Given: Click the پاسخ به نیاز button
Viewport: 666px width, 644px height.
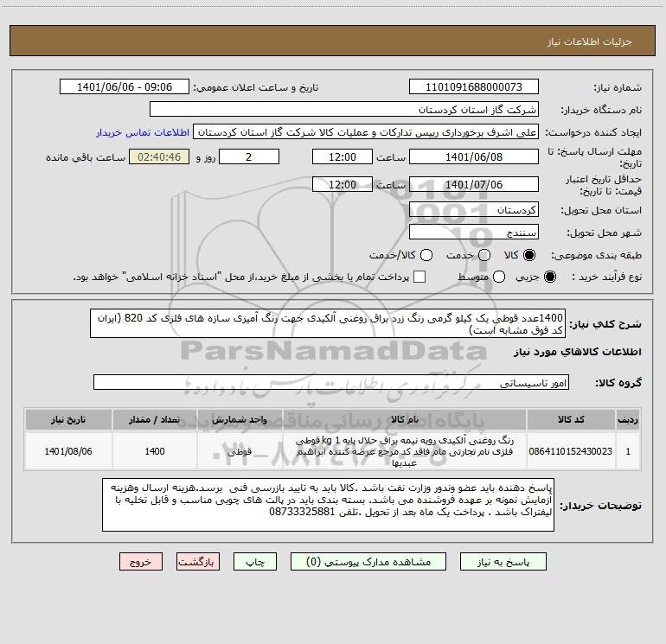Looking at the screenshot, I should pyautogui.click(x=503, y=562).
